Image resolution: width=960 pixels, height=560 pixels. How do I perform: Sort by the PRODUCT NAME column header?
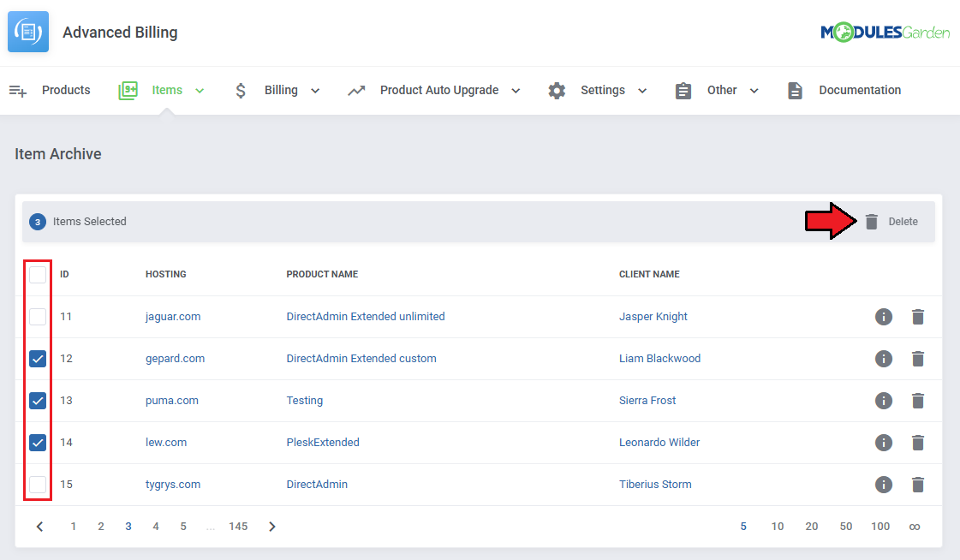tap(322, 274)
